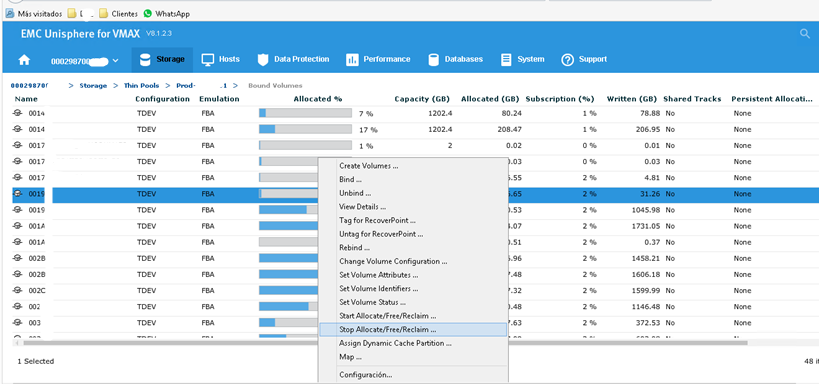819x384 pixels.
Task: Click the Hosts monitor icon
Action: pos(208,60)
